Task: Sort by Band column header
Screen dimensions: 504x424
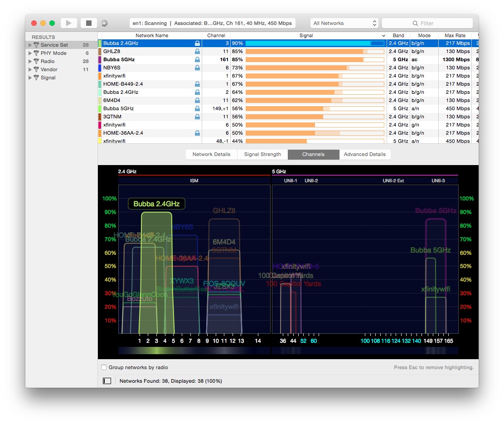Action: (398, 35)
